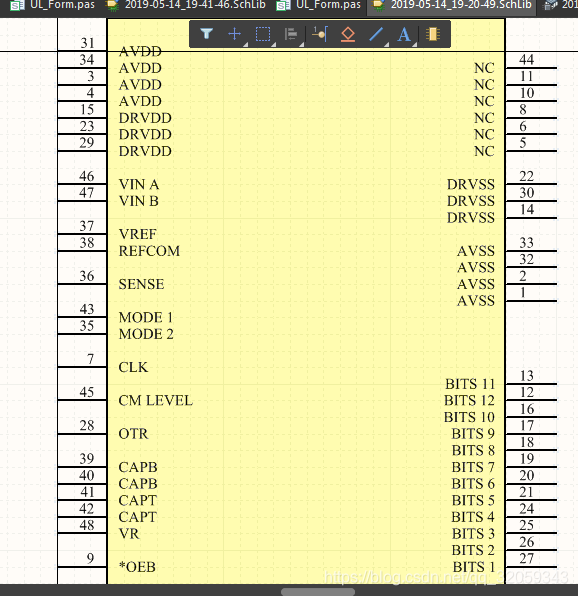The height and width of the screenshot is (596, 578).
Task: Click the add component part icon
Action: 432,34
